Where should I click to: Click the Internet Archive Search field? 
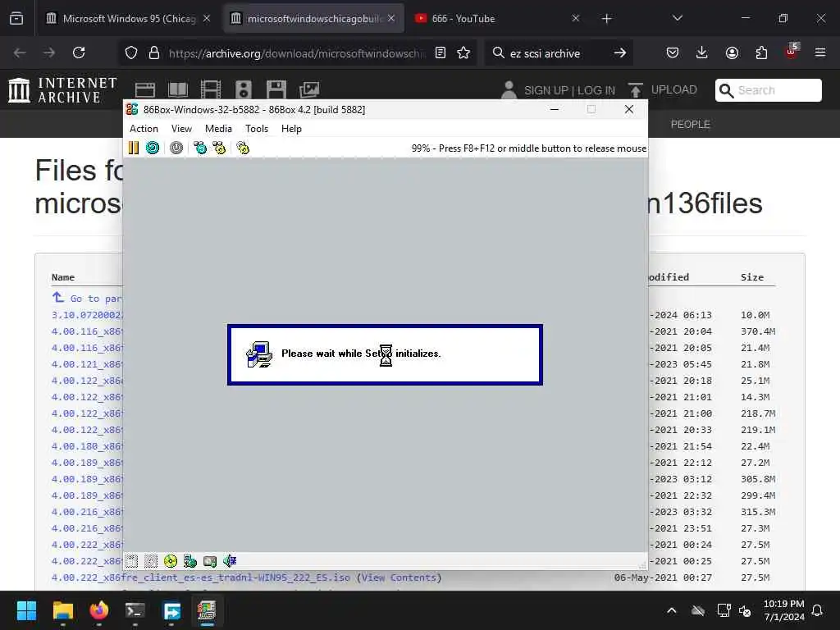pos(768,90)
